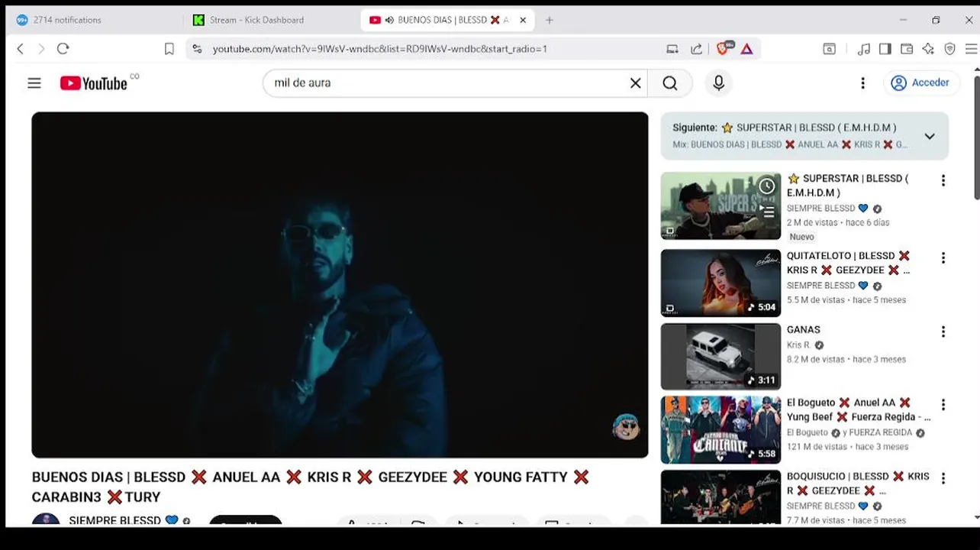Screen dimensions: 980x550
Task: Open GANAS video title link
Action: pos(804,330)
